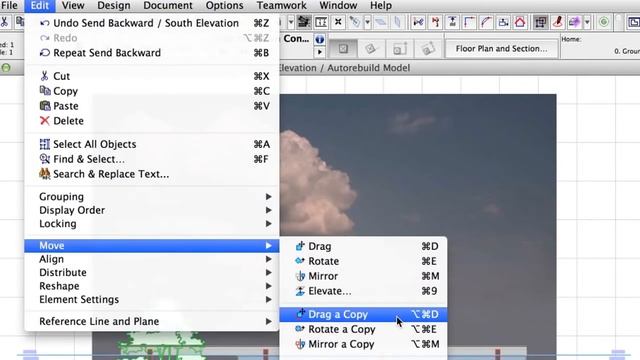This screenshot has height=360, width=640.
Task: Open the Options menu
Action: point(224,5)
